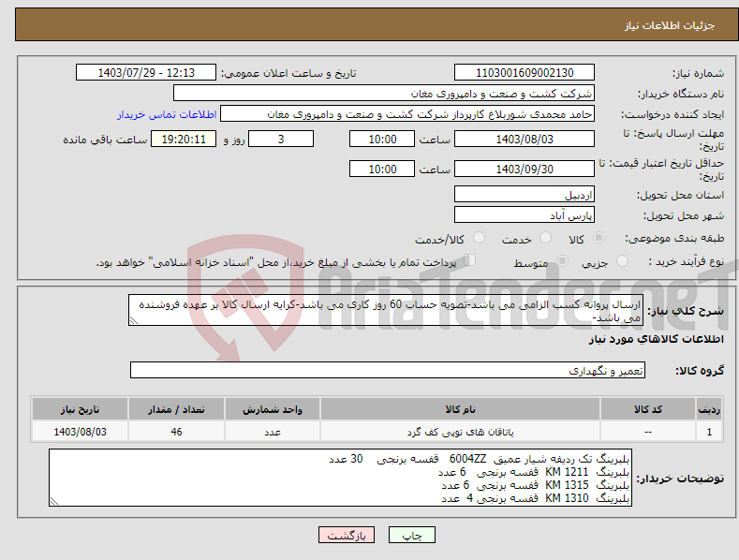Click the remaining time 19:20:11 field
This screenshot has width=739, height=560.
[184, 139]
